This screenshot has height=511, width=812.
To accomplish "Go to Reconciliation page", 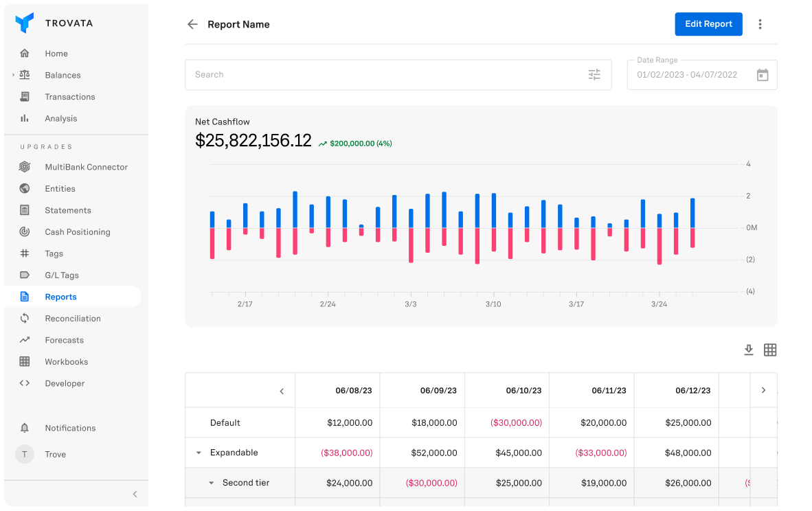I will [x=73, y=319].
